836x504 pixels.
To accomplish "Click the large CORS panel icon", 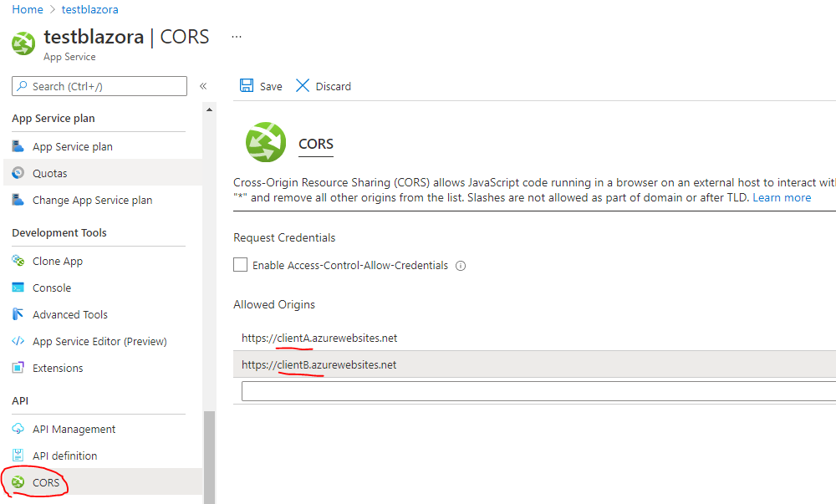I will (266, 142).
